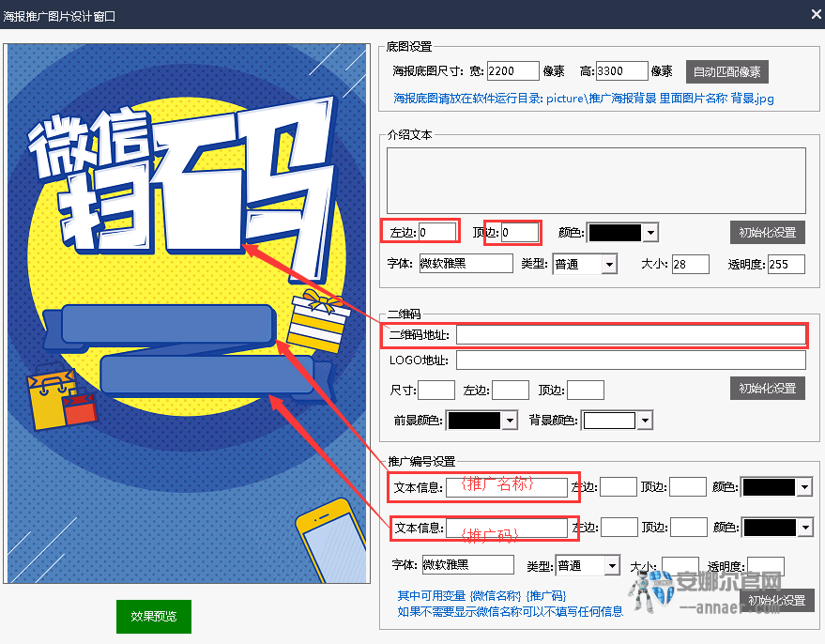Click 顶边 field in the {推广名称} row
825x644 pixels.
[x=688, y=487]
